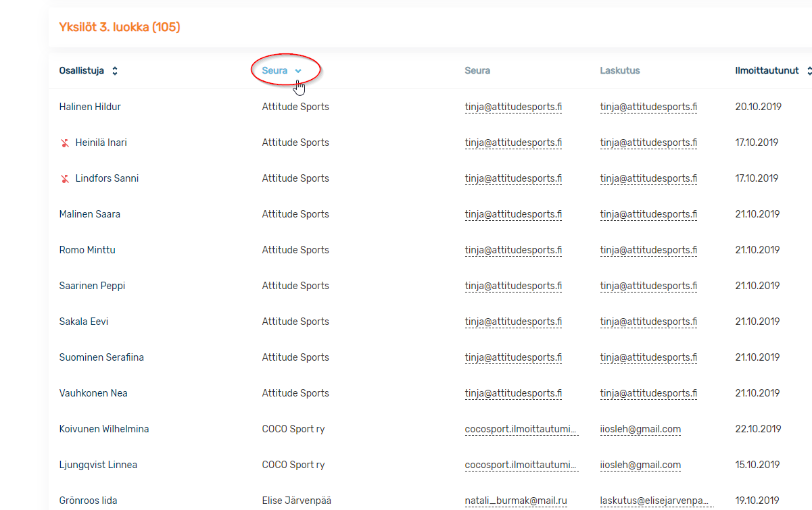Image resolution: width=812 pixels, height=510 pixels.
Task: Select participant name Sakala Eevi
Action: click(x=84, y=322)
